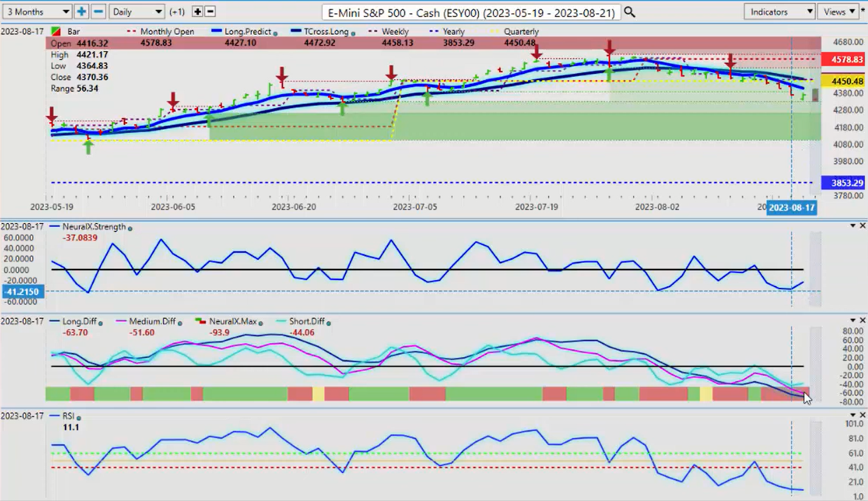
Task: Click the (+1) forecast offset label
Action: tap(177, 12)
